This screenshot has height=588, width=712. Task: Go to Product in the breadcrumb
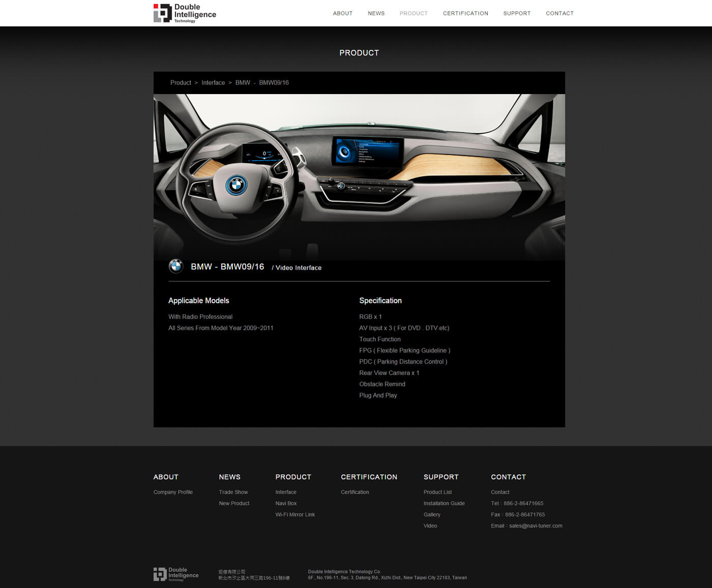181,82
